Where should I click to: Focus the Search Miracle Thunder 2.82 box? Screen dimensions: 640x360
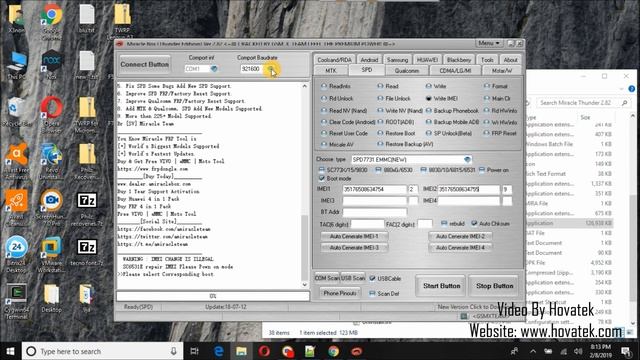[x=582, y=103]
